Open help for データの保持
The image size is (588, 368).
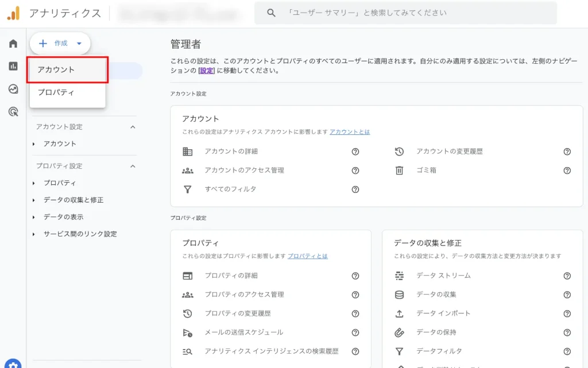tap(567, 333)
